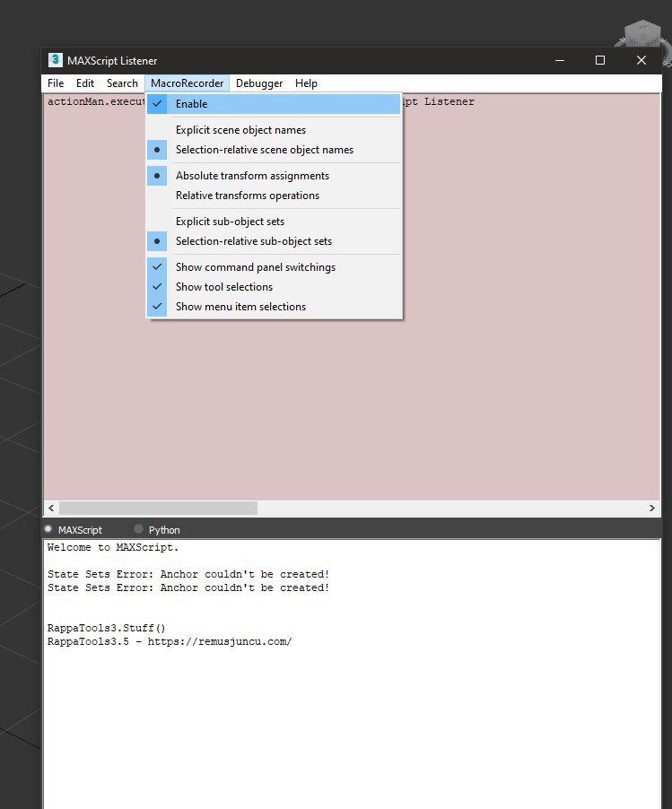
Task: Click the 'RappaTools3.Stuff()' line
Action: pos(107,628)
